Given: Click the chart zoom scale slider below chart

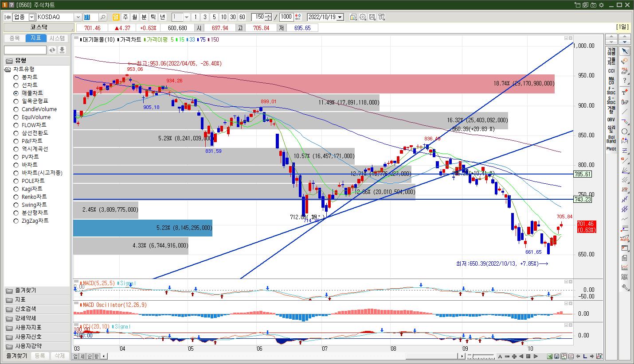Looking at the screenshot, I should 481,356.
